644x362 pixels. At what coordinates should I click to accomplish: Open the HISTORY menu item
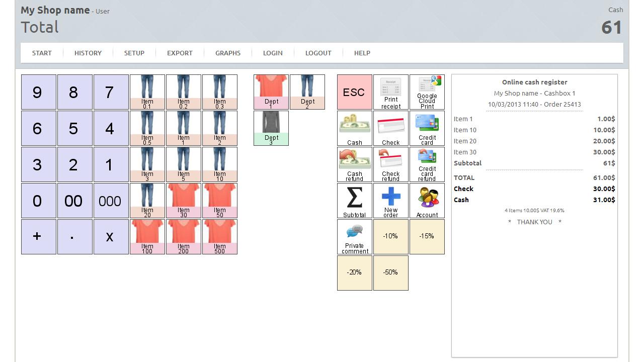[88, 53]
